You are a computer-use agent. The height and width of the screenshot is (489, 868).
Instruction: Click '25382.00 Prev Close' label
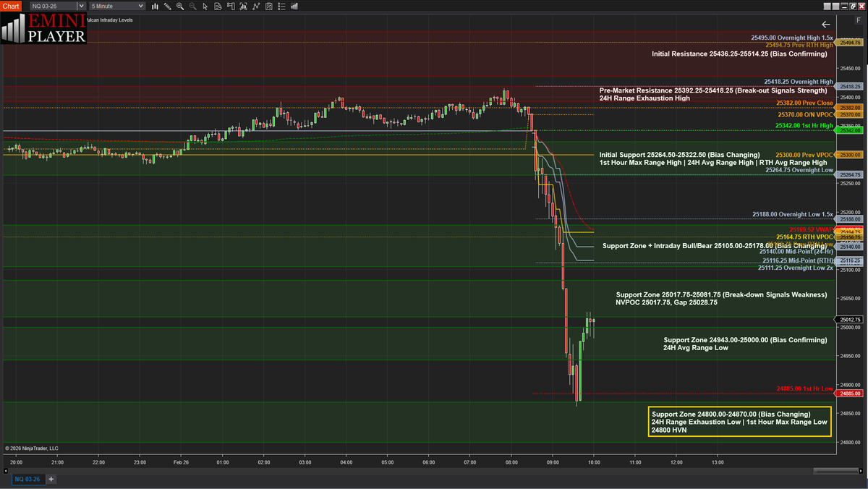(805, 103)
